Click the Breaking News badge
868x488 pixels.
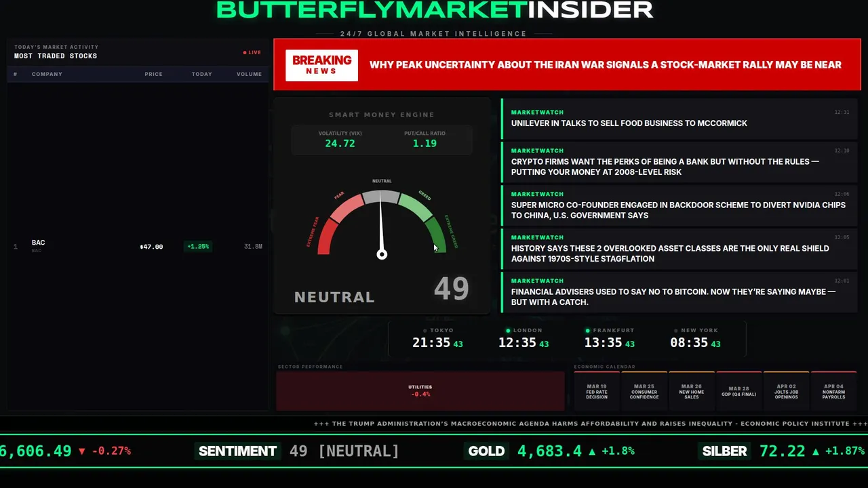tap(321, 65)
